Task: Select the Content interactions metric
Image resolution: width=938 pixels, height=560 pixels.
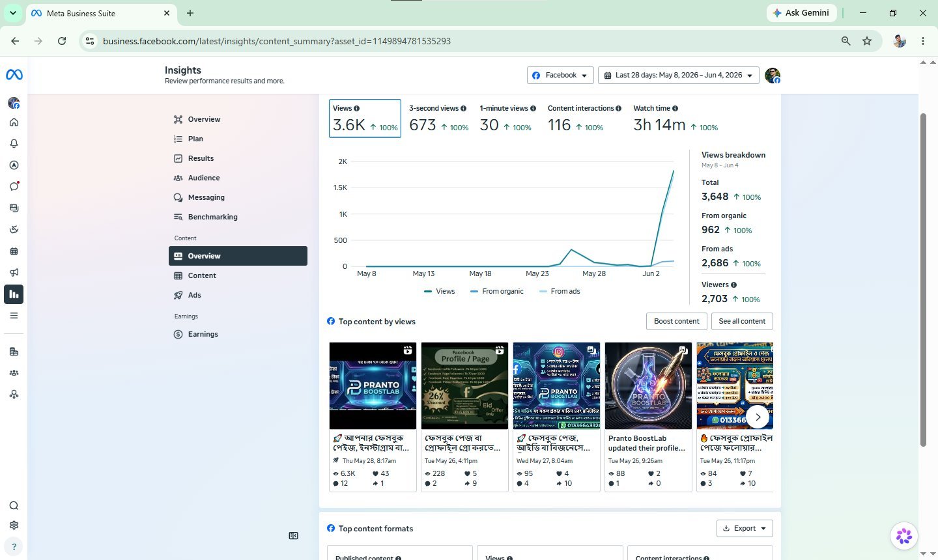Action: [x=584, y=119]
